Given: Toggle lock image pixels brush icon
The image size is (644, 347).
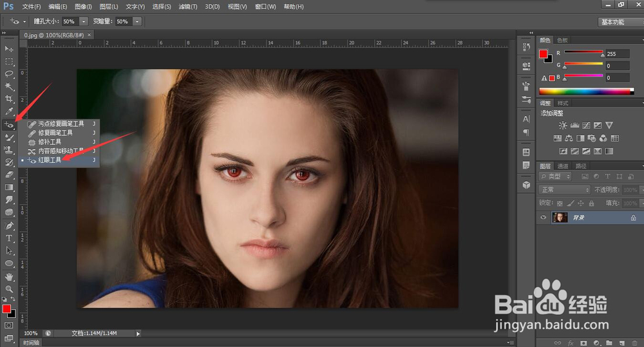Looking at the screenshot, I should (571, 203).
